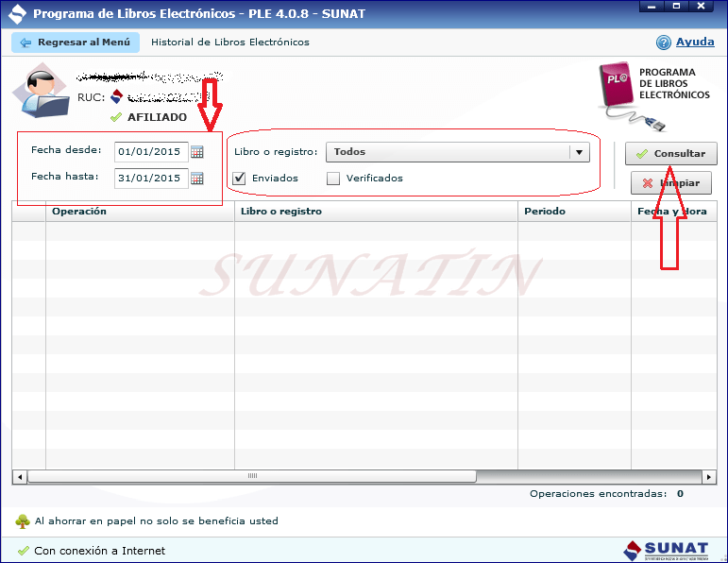Open calendar picker for Fecha desde
The height and width of the screenshot is (563, 728).
197,152
